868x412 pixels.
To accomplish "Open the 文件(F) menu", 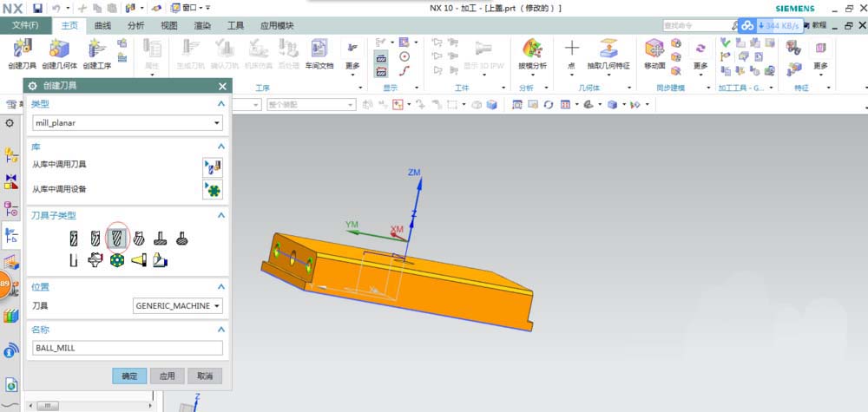I will pyautogui.click(x=25, y=26).
